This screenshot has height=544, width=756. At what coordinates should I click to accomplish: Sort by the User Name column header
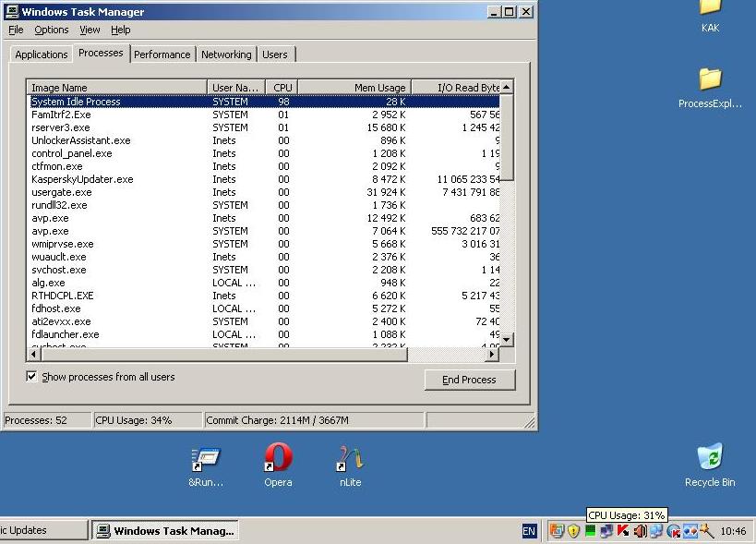[236, 88]
